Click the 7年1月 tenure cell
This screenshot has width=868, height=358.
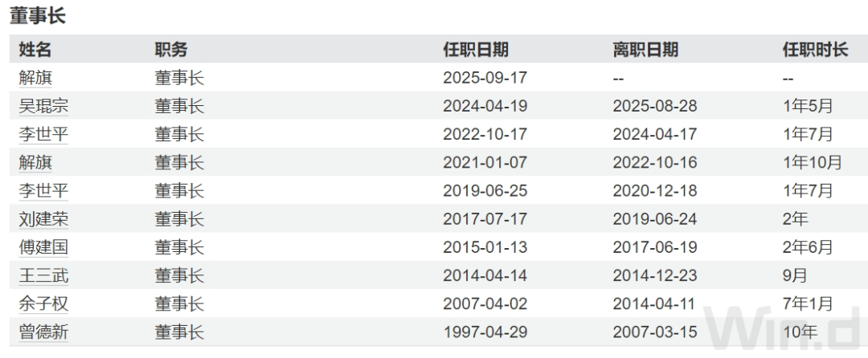[x=808, y=304]
